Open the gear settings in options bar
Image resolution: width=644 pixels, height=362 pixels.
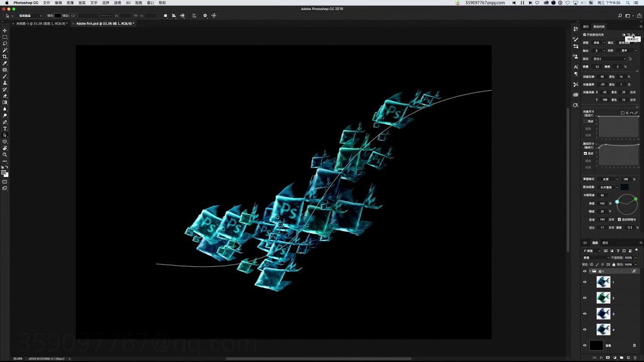pyautogui.click(x=205, y=16)
